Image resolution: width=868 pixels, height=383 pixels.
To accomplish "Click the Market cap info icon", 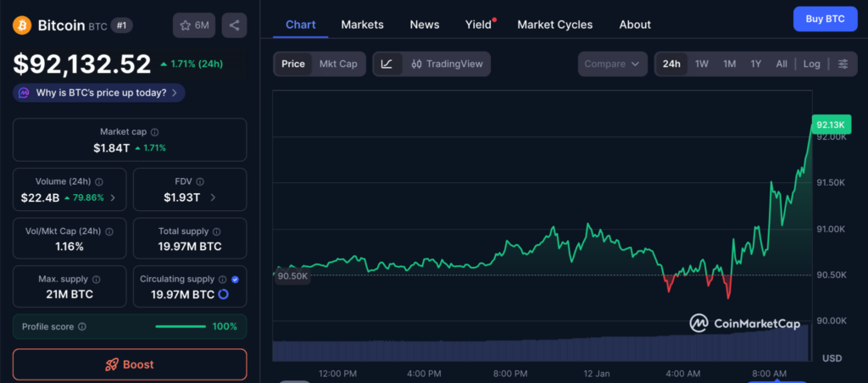I will [x=154, y=132].
